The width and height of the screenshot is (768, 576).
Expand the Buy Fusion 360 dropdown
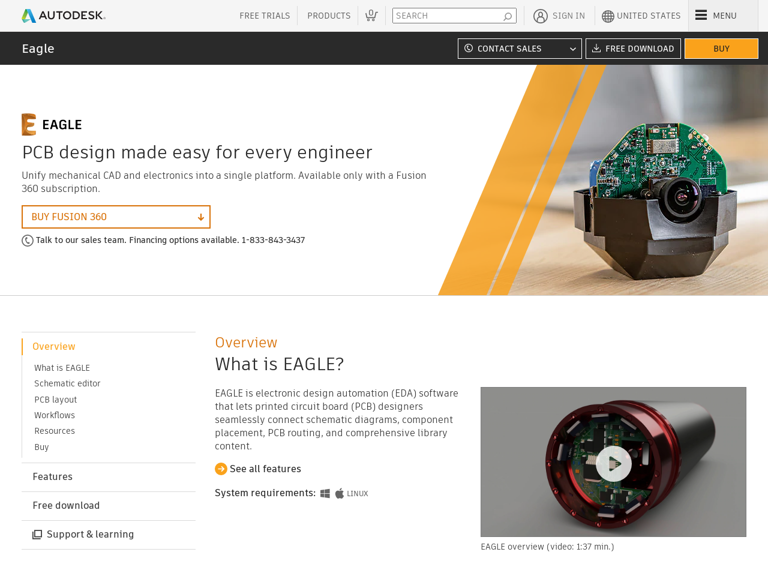[201, 217]
